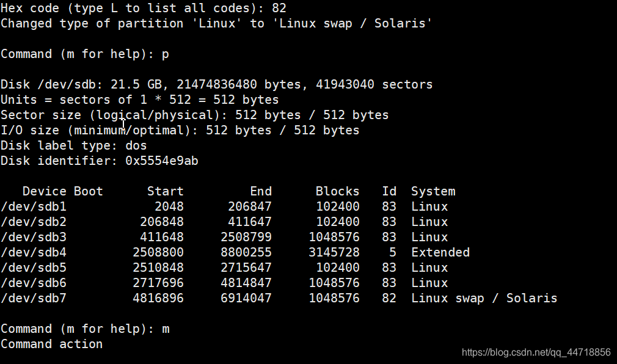Click the 'System' column header
Image resolution: width=617 pixels, height=364 pixels.
point(433,192)
